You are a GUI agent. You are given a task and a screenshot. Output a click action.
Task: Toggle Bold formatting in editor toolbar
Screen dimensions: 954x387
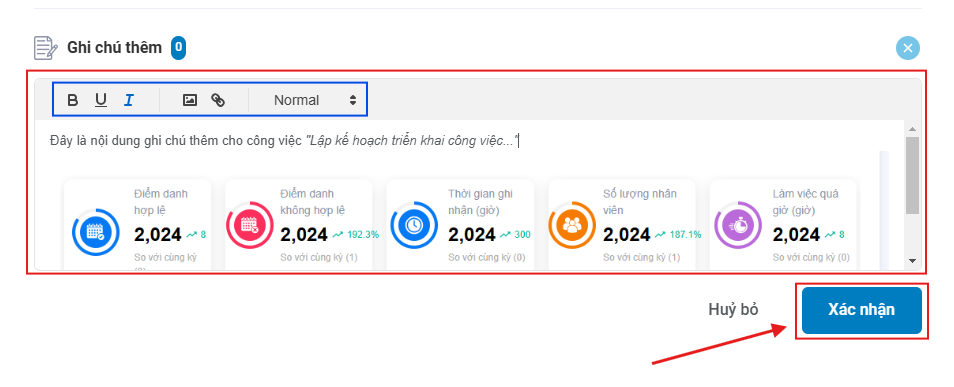(72, 100)
